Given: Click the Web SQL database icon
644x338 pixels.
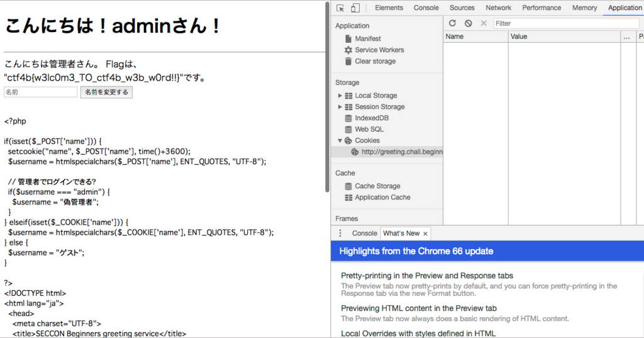Looking at the screenshot, I should coord(348,129).
